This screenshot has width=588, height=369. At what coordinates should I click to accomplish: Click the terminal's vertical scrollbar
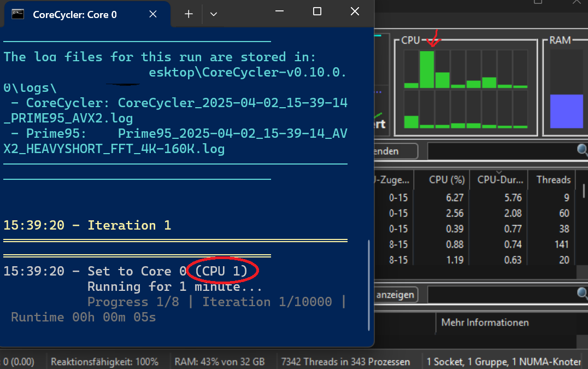coord(369,285)
